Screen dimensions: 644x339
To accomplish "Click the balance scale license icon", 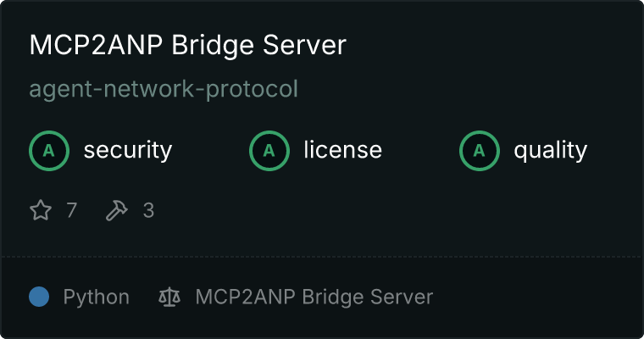I will tap(169, 297).
